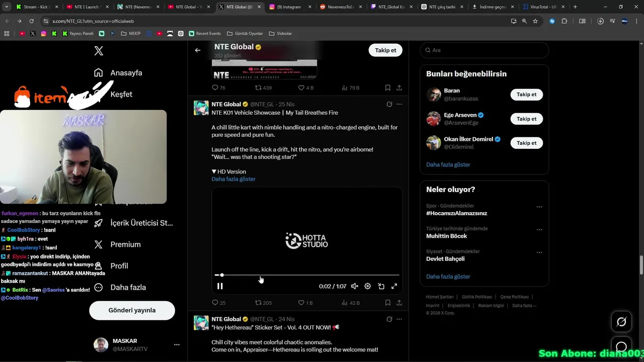Bookmark the K01 Vehicle Showcase post
Screen dimensions: 644x362
pyautogui.click(x=388, y=303)
